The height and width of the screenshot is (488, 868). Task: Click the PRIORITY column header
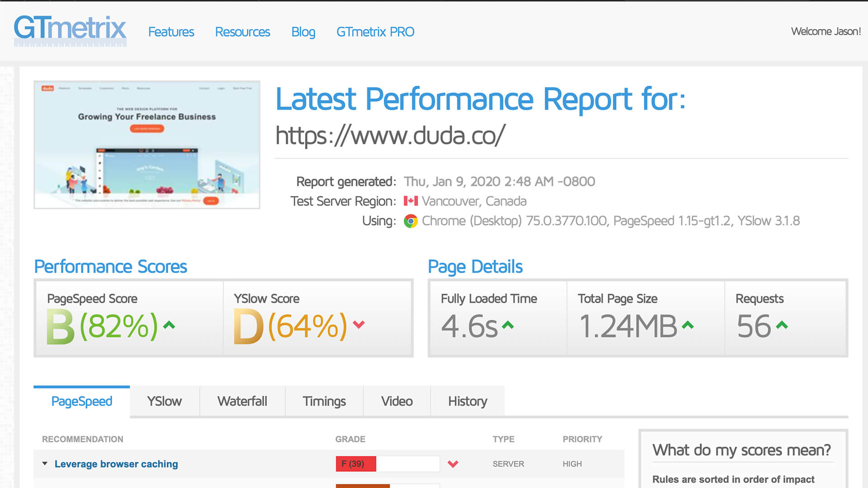coord(582,439)
